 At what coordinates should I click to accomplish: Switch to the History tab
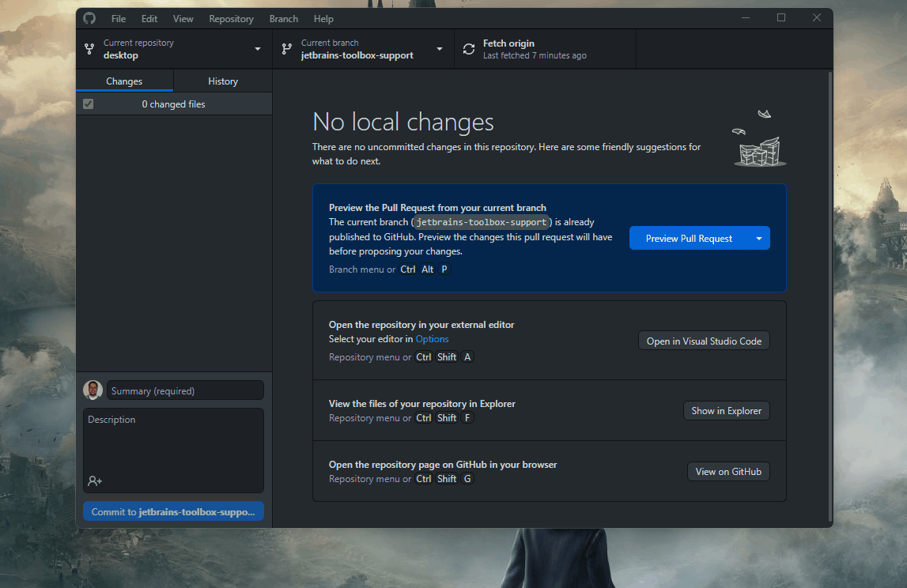click(222, 81)
